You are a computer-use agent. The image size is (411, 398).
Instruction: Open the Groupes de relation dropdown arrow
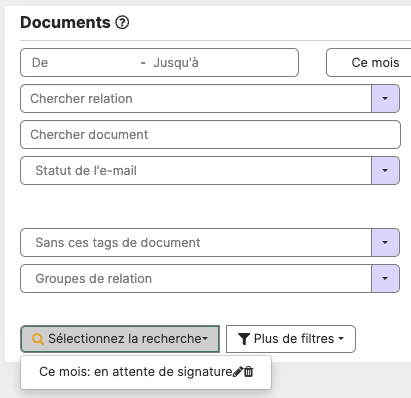385,278
